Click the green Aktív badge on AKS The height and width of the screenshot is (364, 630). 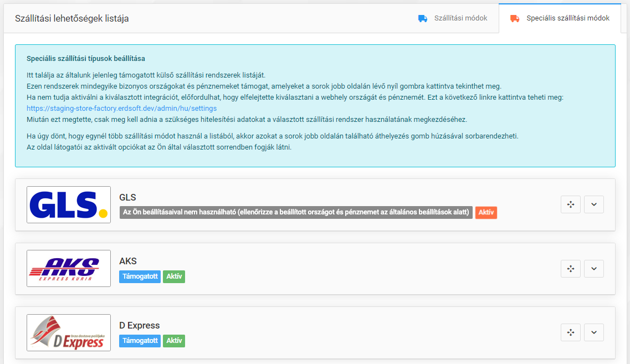point(174,276)
